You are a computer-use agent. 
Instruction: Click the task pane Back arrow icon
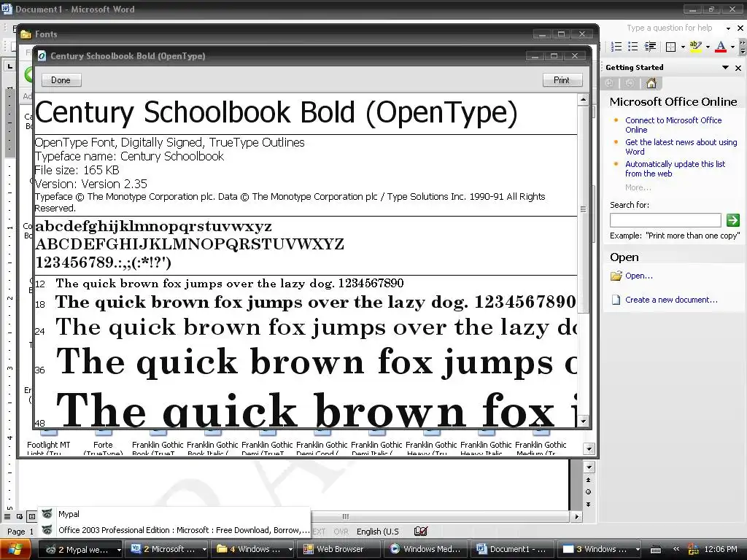(609, 83)
